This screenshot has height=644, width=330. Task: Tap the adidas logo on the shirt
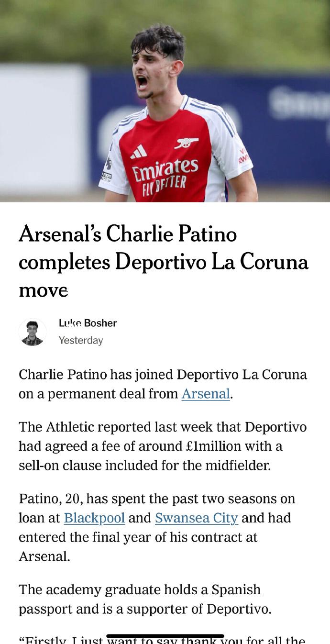(x=139, y=153)
